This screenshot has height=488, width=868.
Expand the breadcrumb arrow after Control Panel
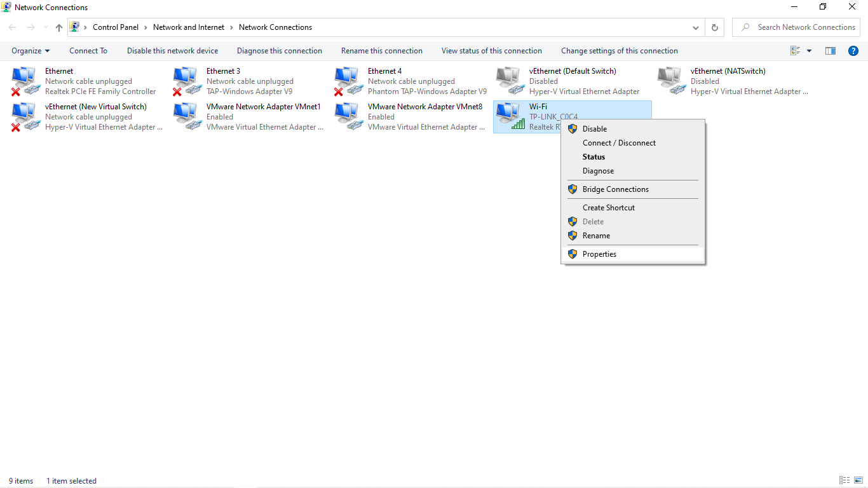coord(146,27)
